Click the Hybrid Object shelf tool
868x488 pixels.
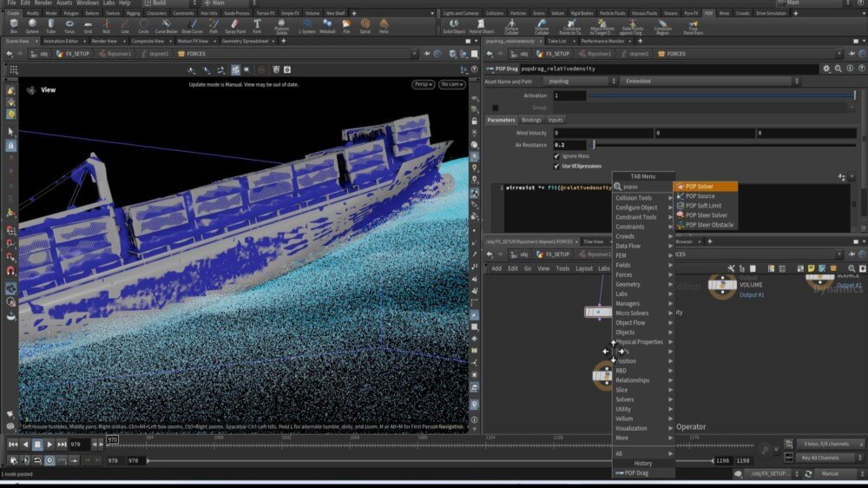tap(482, 25)
